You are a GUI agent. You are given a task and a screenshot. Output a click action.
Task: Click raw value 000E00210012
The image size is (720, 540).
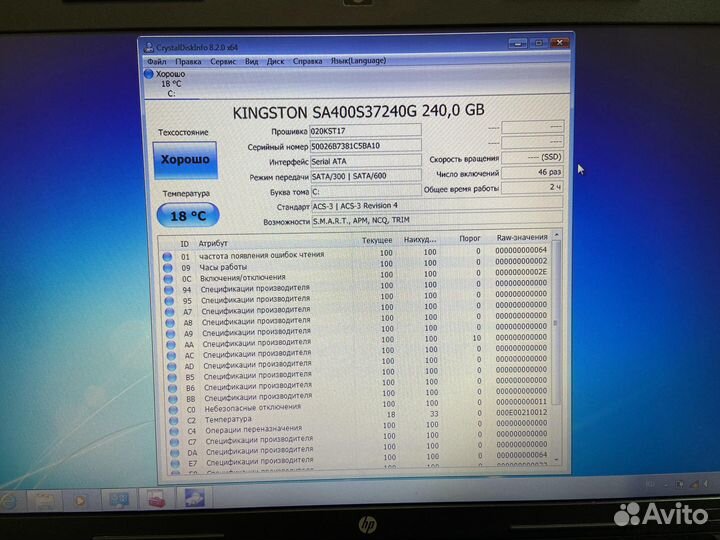coord(522,412)
